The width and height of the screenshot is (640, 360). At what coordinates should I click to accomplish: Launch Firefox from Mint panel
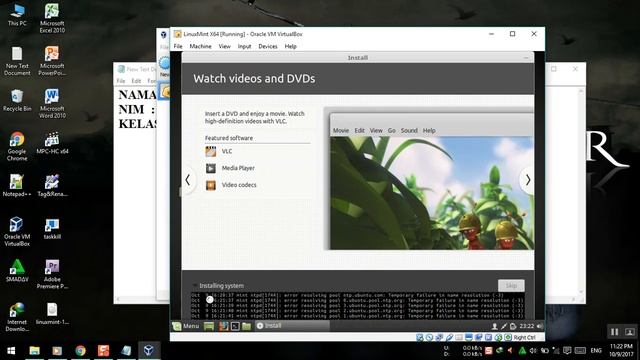click(x=223, y=326)
